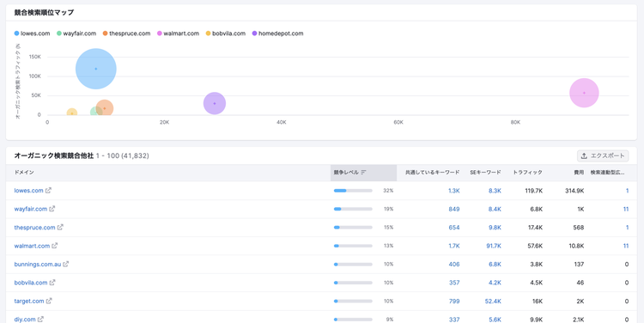Open external link icon beside target.com
This screenshot has height=323, width=644.
(49, 301)
